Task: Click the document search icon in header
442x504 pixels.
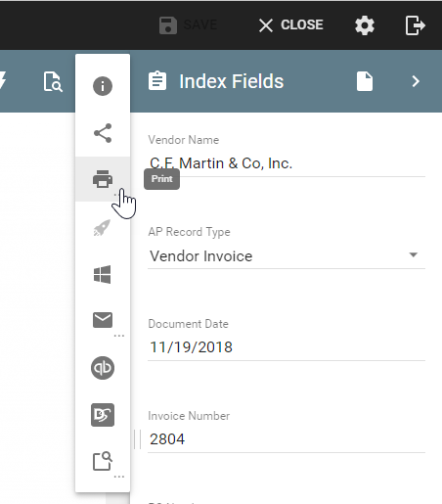Action: (53, 81)
